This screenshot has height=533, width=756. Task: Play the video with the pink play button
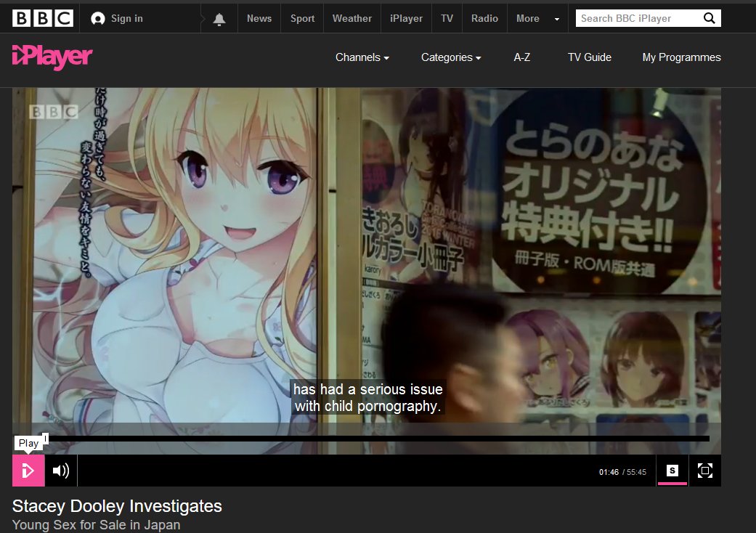(28, 471)
